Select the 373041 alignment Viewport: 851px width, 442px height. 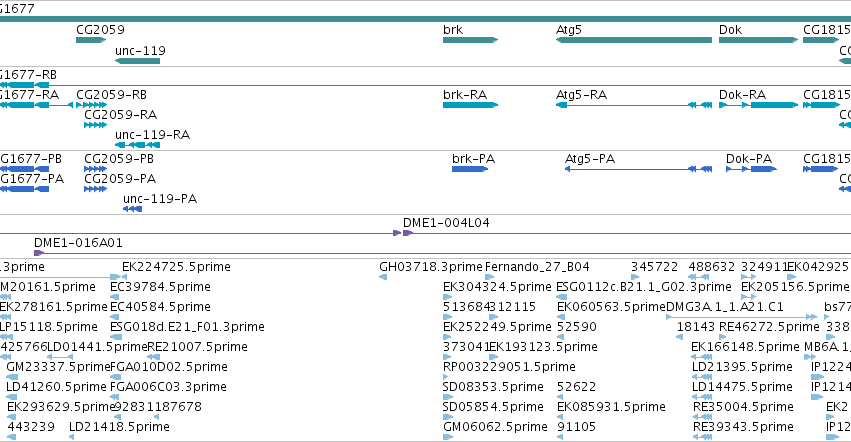[448, 357]
